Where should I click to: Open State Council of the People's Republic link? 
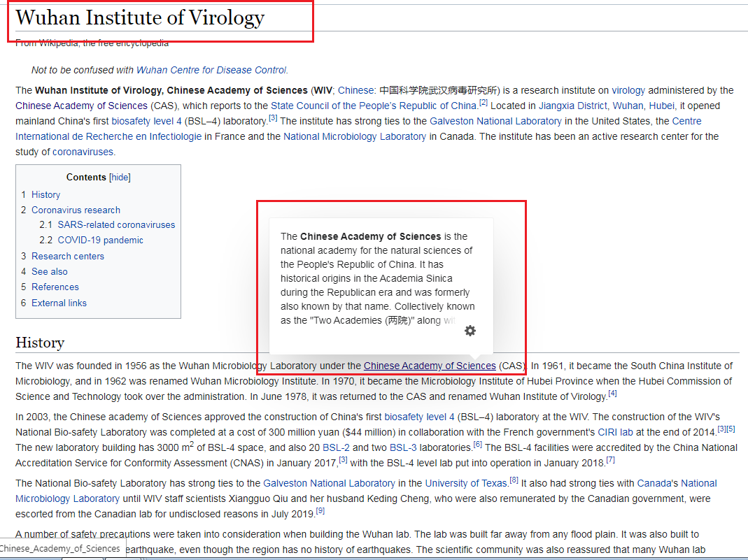tap(374, 106)
